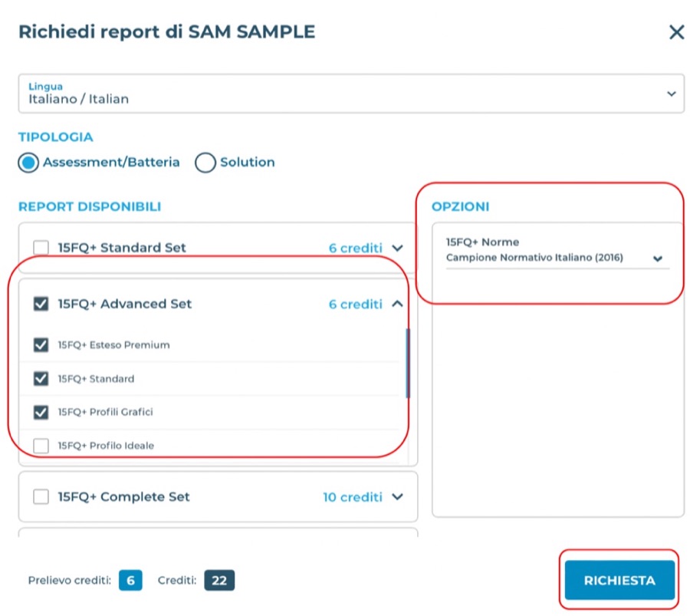This screenshot has height=616, width=690.
Task: Check the 15FQ+ Profilo Ideale checkbox
Action: 41,446
